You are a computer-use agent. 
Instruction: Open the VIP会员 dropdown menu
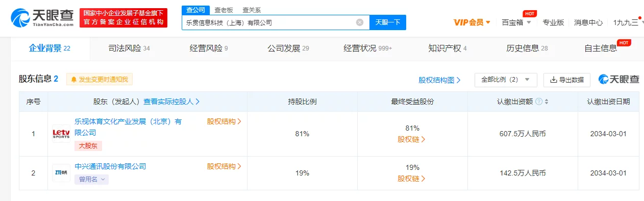pos(472,22)
